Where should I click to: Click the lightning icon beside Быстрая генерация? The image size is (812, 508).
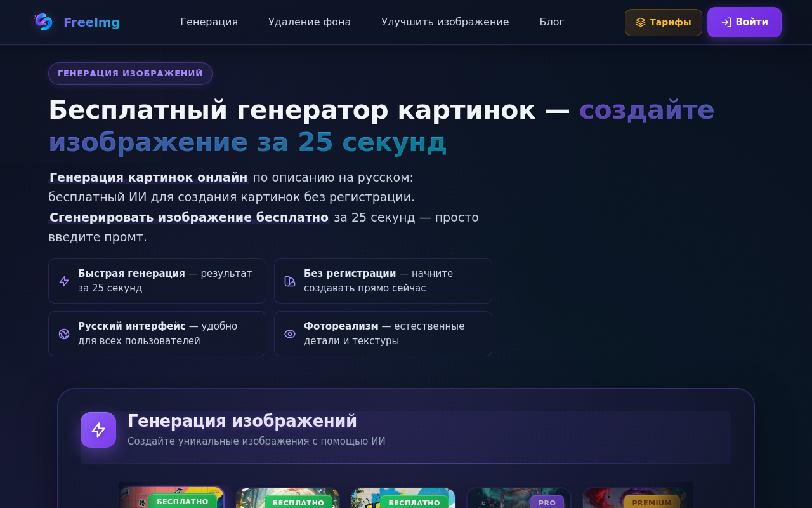pos(64,281)
